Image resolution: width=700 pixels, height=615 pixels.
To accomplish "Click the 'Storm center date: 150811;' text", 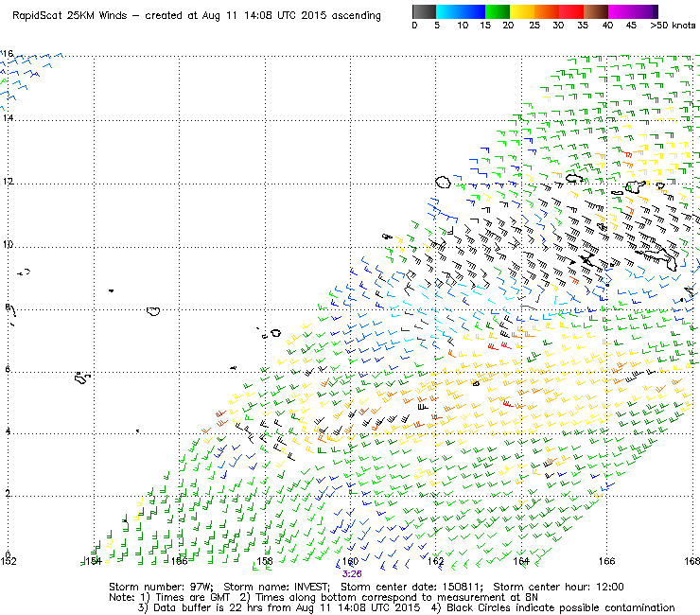I will pyautogui.click(x=411, y=587).
